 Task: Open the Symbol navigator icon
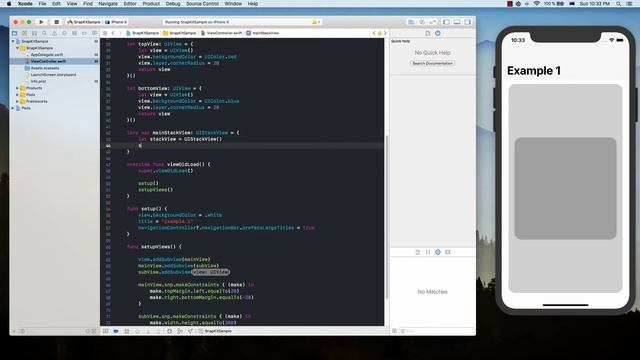point(34,33)
